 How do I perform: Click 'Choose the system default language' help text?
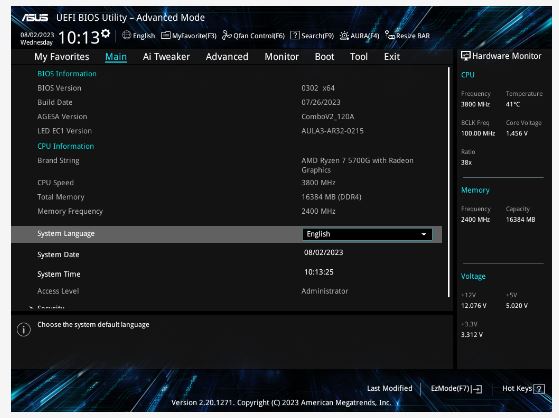[x=93, y=325]
